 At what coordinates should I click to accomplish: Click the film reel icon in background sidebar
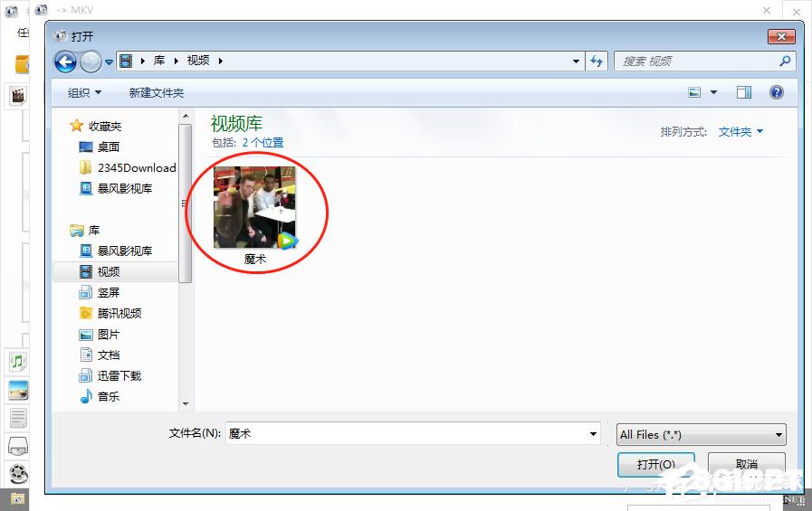19,474
